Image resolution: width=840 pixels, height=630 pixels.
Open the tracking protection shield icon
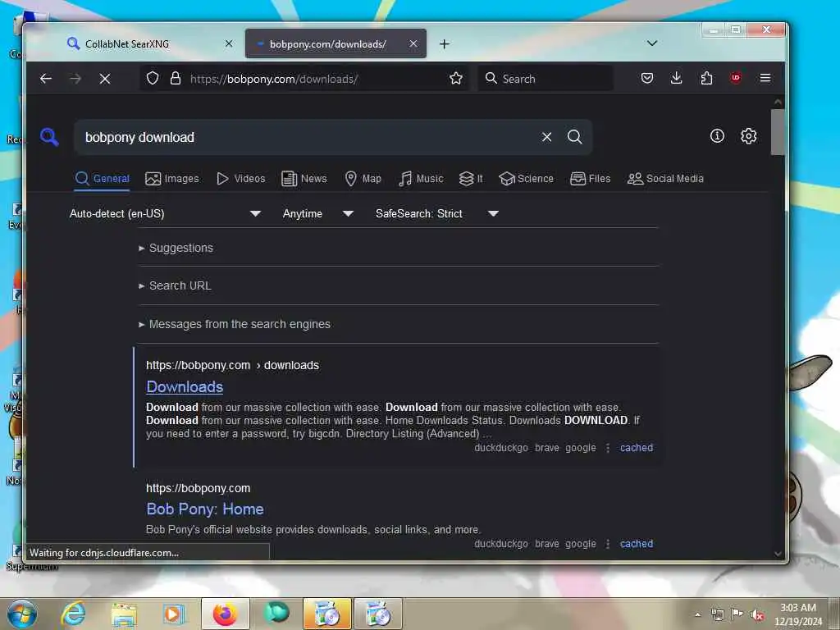click(x=153, y=79)
